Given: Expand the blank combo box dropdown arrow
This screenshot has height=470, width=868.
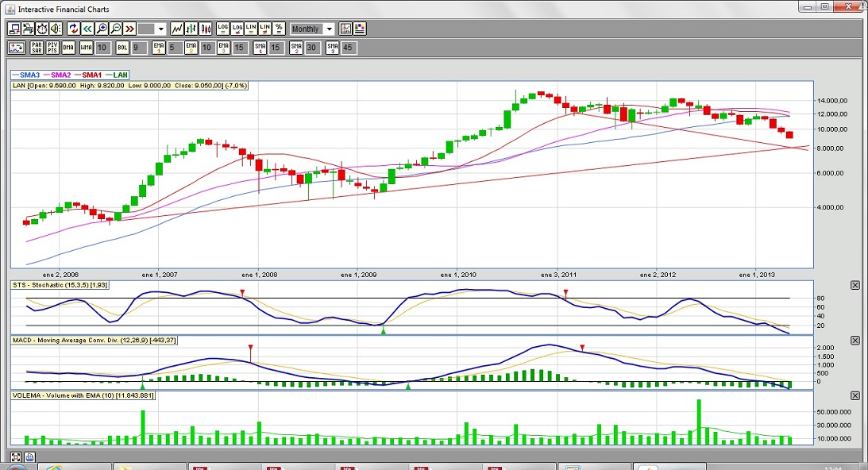Looking at the screenshot, I should tap(161, 29).
